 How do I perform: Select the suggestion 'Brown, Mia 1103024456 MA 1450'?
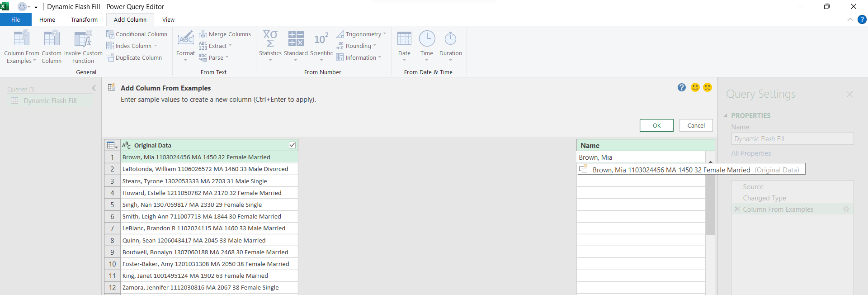[x=691, y=170]
